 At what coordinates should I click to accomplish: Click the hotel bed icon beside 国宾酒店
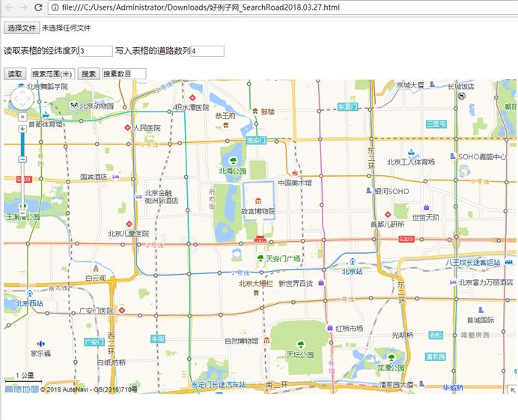click(115, 177)
